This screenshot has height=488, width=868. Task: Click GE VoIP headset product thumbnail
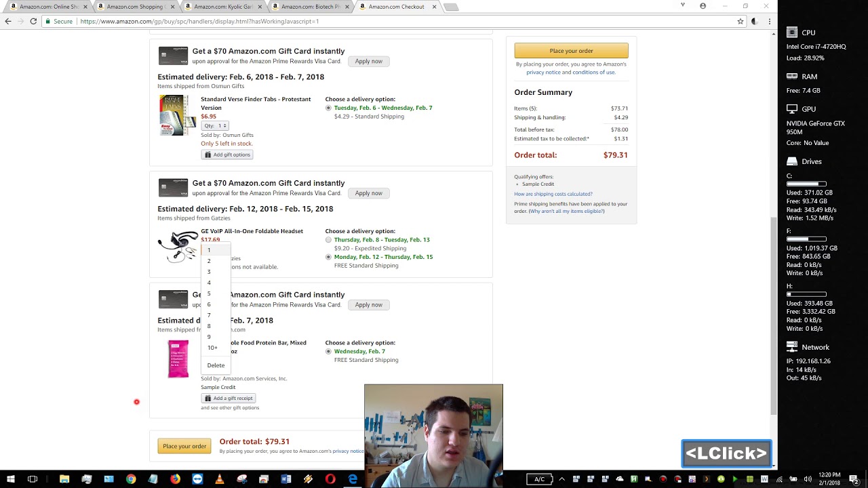click(178, 246)
